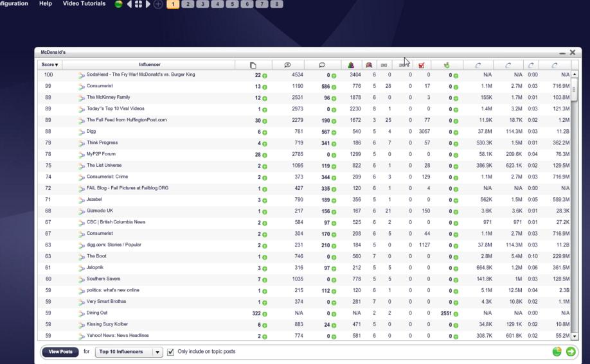Switch to workspace tab 7
This screenshot has width=590, height=364.
[262, 4]
